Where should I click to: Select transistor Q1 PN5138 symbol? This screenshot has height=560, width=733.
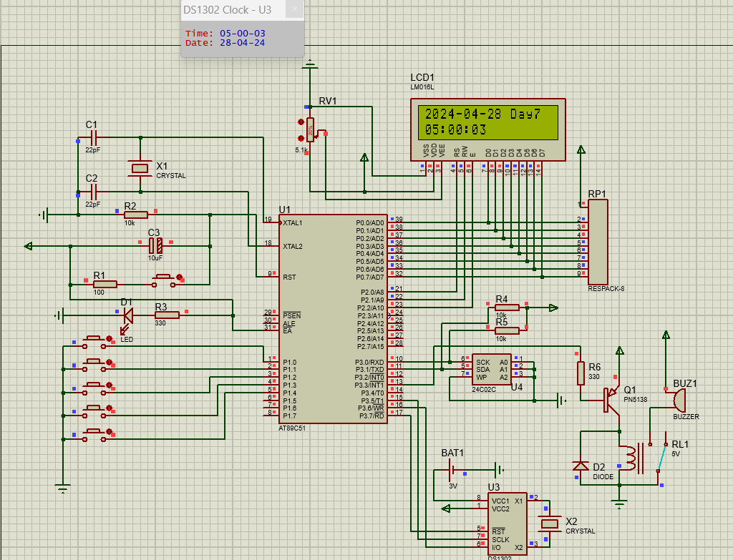pos(611,400)
